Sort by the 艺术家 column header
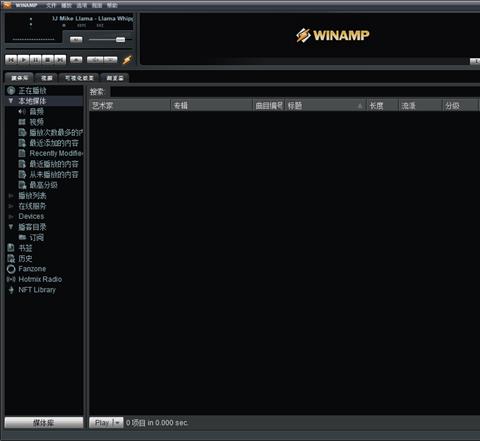 point(130,106)
